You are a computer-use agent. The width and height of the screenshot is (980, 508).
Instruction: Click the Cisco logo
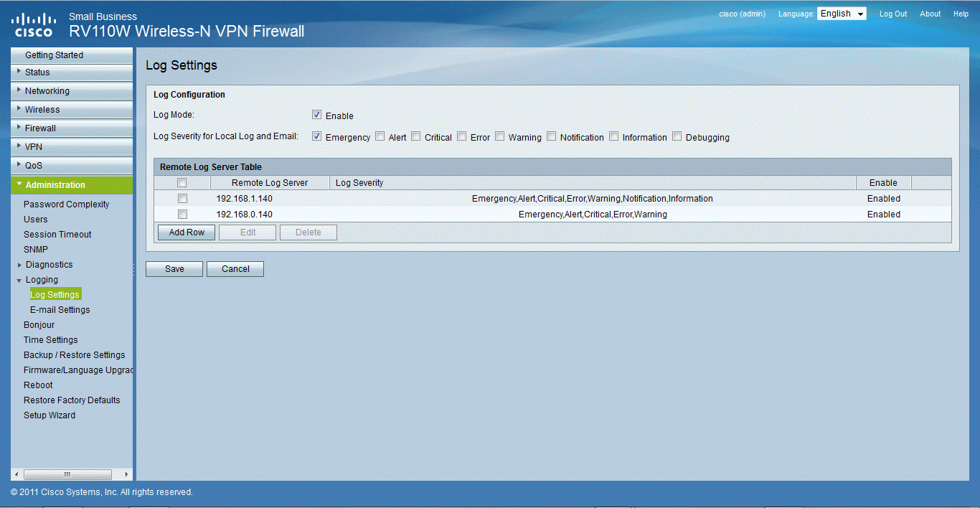pyautogui.click(x=34, y=24)
